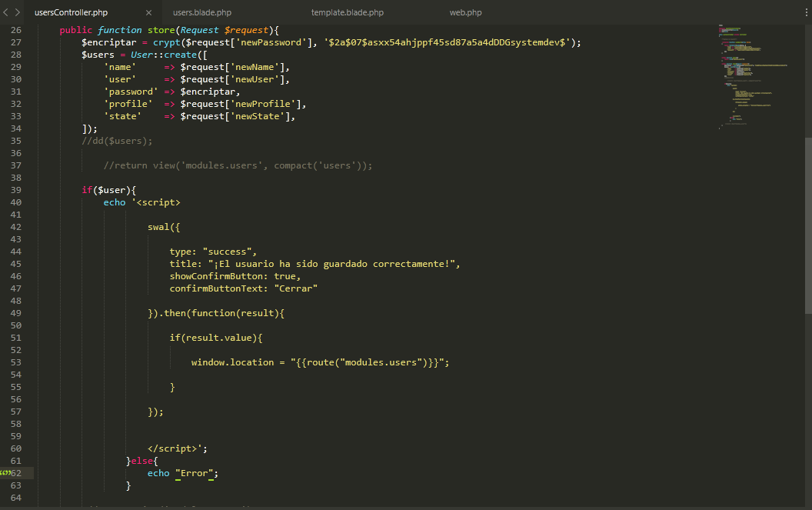The height and width of the screenshot is (510, 812).
Task: Click the 'name' array key
Action: click(x=120, y=68)
